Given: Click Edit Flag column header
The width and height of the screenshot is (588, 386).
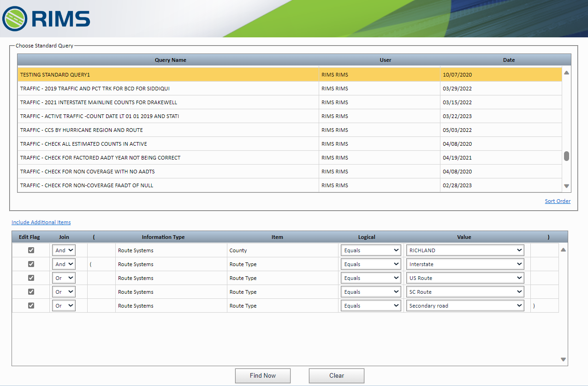Looking at the screenshot, I should pyautogui.click(x=30, y=237).
